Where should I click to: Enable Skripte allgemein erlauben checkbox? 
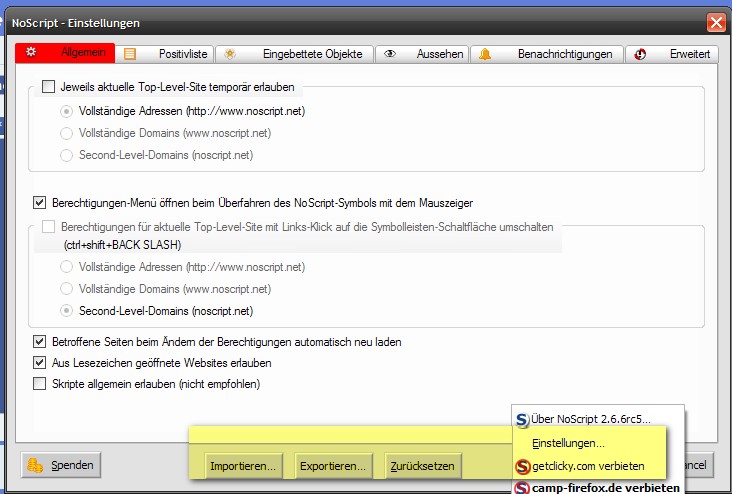point(40,384)
